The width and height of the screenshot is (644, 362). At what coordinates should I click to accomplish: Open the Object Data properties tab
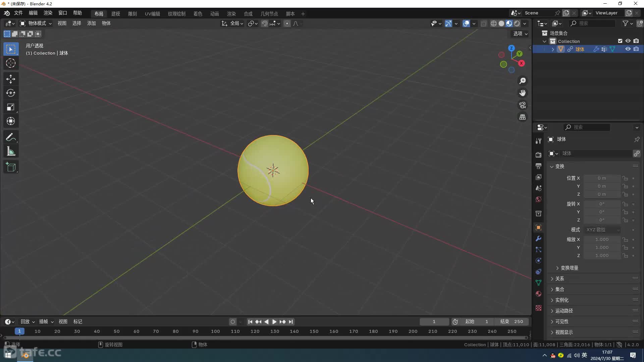(x=538, y=283)
